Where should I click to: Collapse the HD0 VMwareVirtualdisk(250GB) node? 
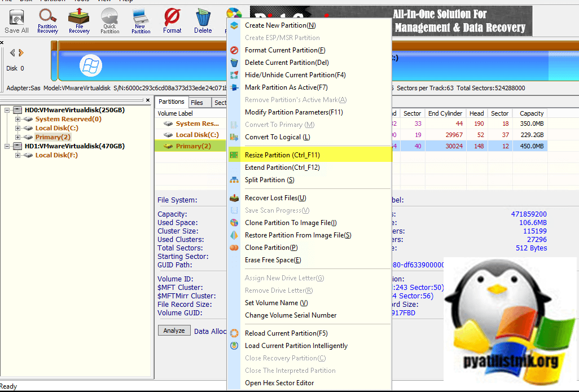[x=7, y=110]
